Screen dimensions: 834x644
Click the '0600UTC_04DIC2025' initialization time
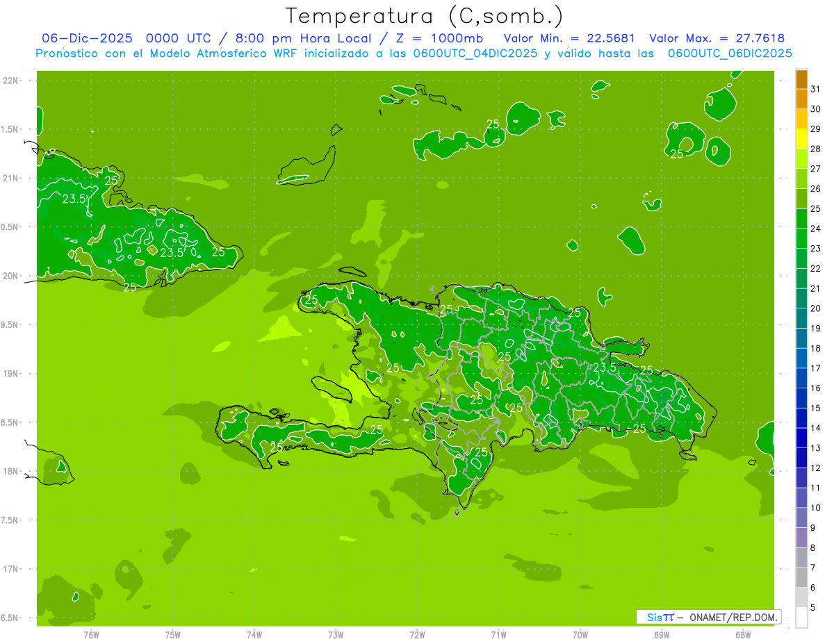click(x=474, y=53)
